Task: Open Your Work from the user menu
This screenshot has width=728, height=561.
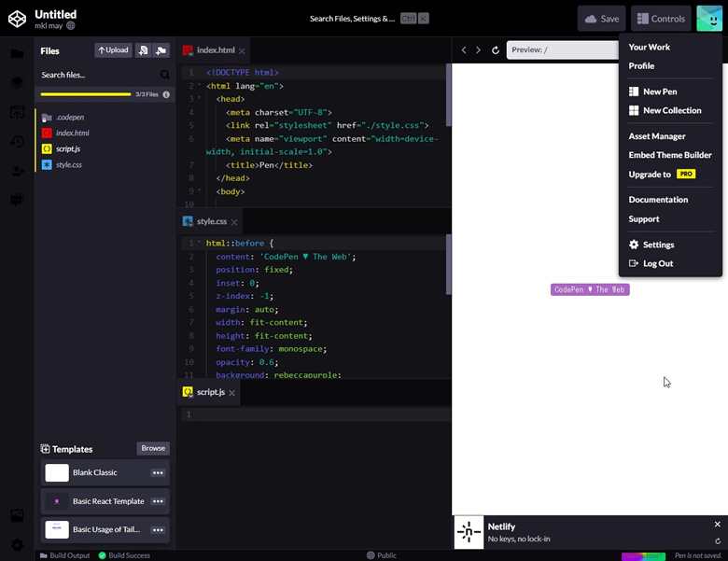Action: [x=649, y=47]
